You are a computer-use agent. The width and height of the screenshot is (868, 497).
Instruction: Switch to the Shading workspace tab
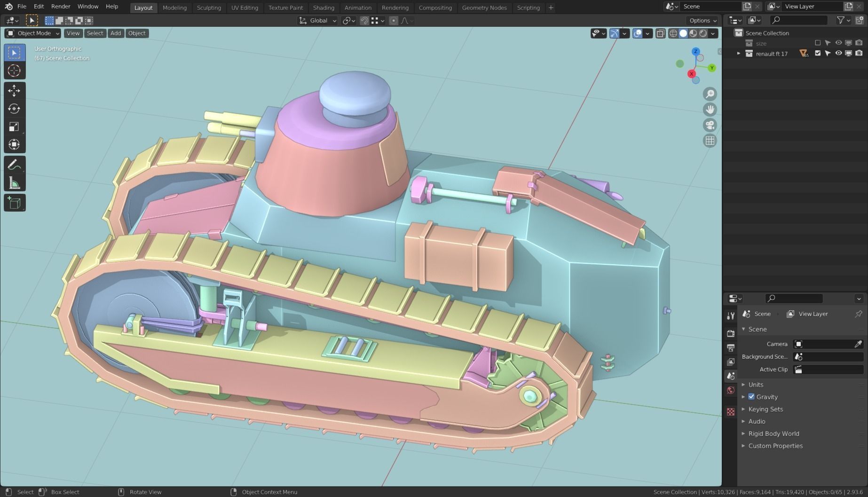pyautogui.click(x=324, y=8)
